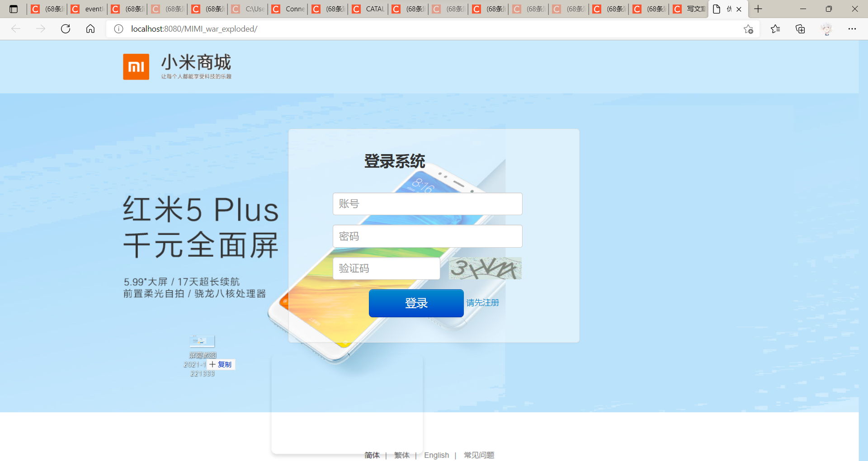The height and width of the screenshot is (461, 868).
Task: Click the 账号 account input field
Action: point(427,204)
